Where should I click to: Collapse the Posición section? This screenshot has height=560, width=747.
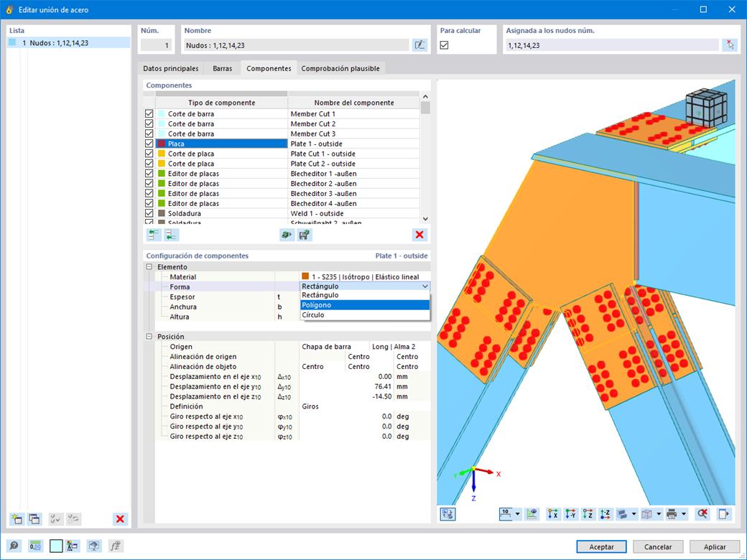(x=149, y=337)
